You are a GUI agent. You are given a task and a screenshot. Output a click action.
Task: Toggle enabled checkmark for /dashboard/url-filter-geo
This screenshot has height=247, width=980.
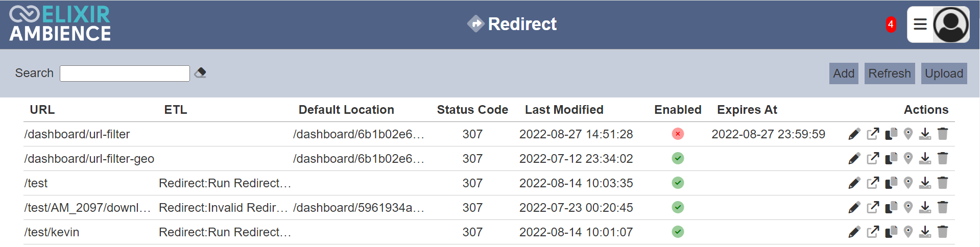tap(678, 158)
